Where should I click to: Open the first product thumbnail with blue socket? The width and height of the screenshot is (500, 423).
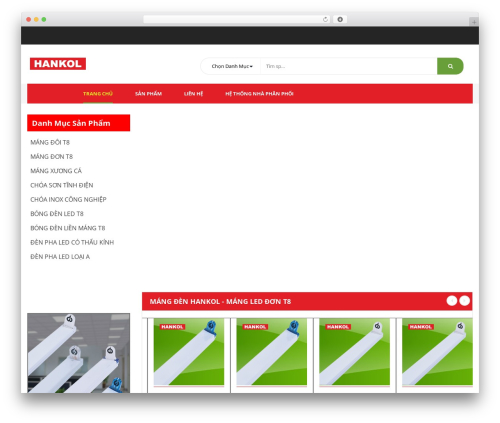(189, 353)
